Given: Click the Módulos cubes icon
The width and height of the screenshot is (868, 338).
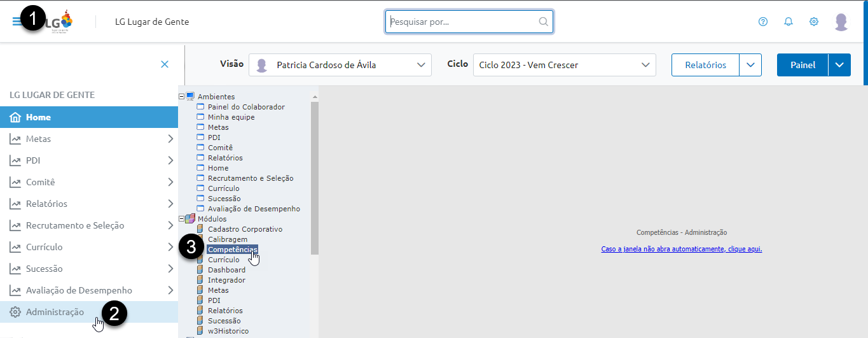Looking at the screenshot, I should 191,218.
